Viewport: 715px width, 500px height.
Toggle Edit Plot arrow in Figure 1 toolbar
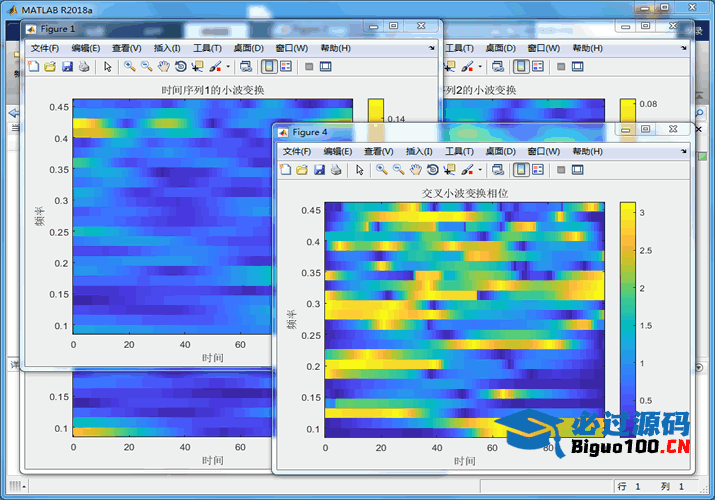[108, 67]
